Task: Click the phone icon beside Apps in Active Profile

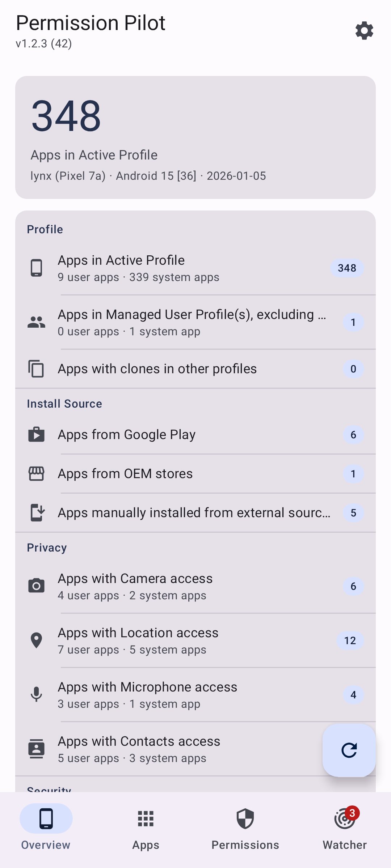Action: 36,268
